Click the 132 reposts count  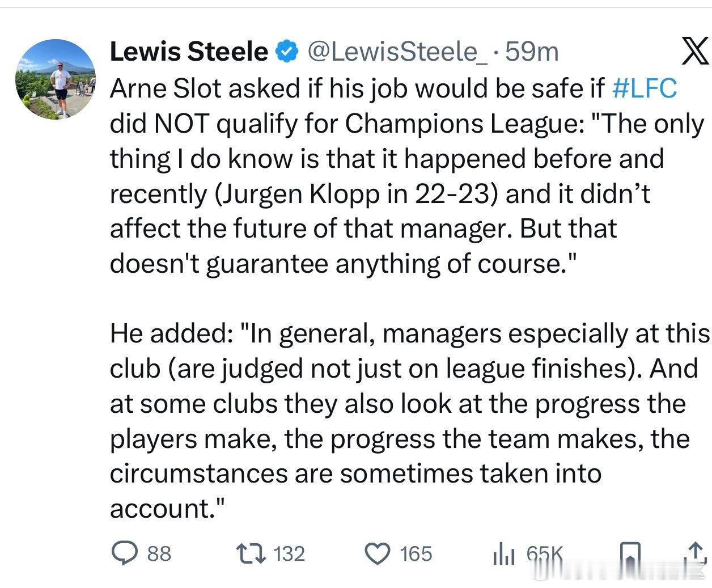(289, 553)
